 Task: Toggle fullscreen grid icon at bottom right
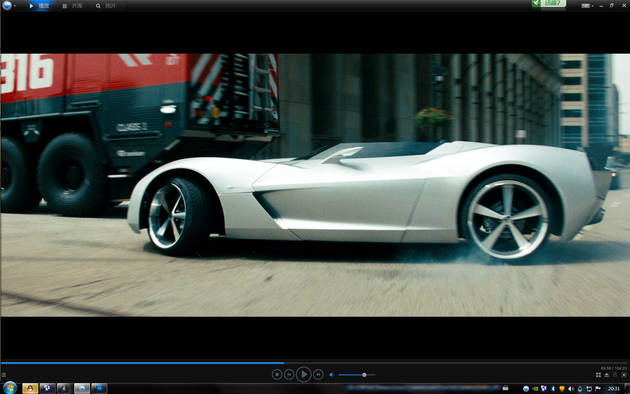(598, 375)
